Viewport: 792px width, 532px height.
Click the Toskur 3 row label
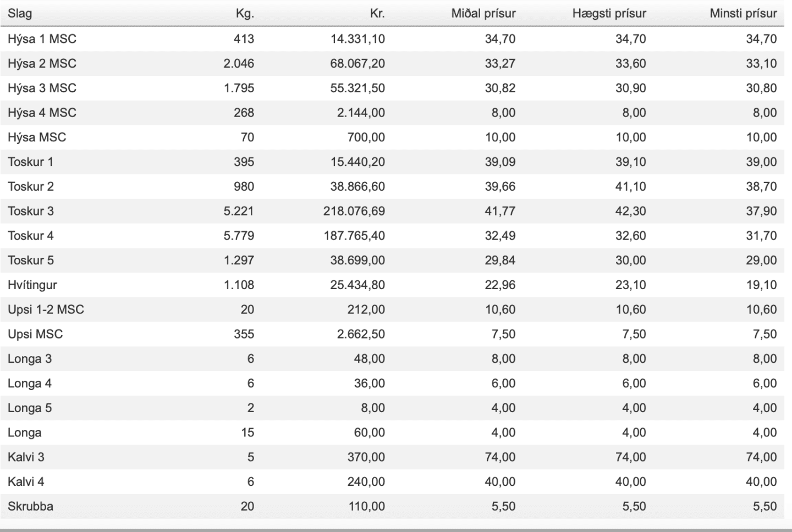pyautogui.click(x=31, y=211)
